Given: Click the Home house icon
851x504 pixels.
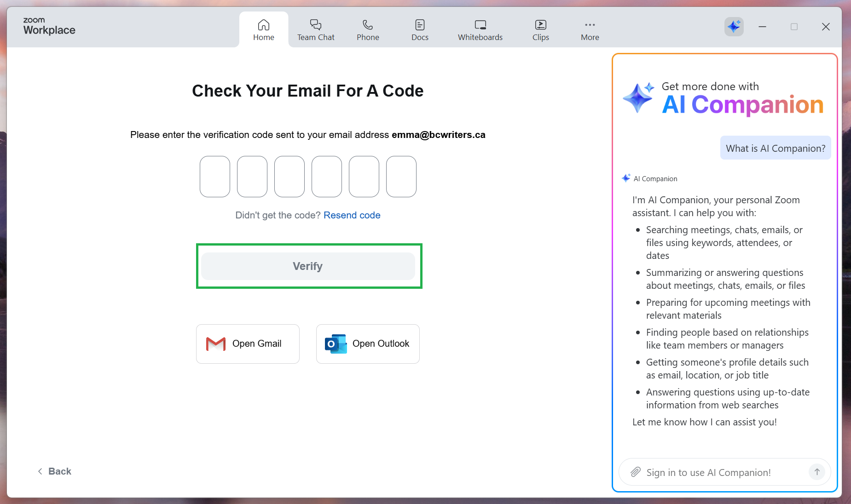Looking at the screenshot, I should [x=264, y=24].
